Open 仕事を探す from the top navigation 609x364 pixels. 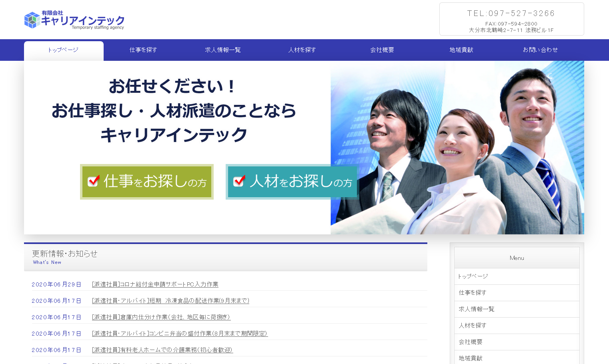tap(143, 50)
